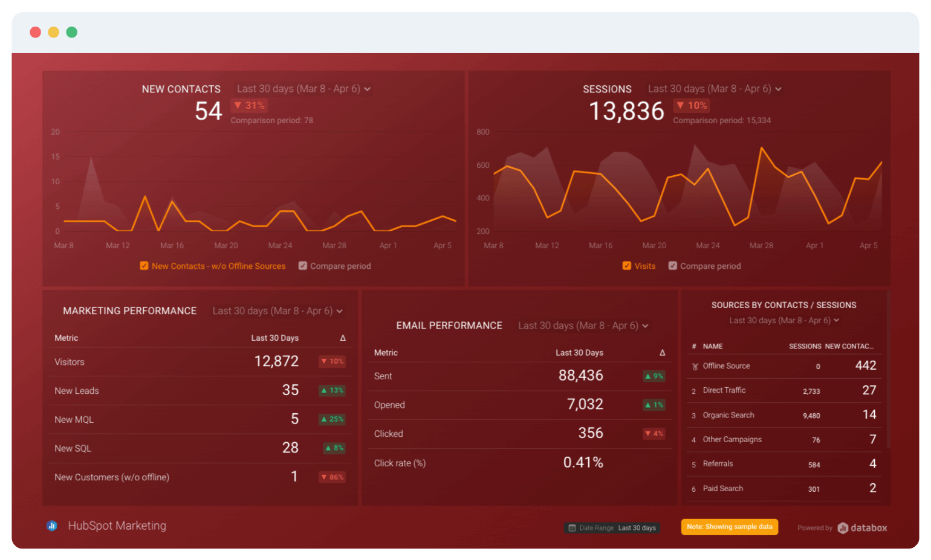The width and height of the screenshot is (931, 560).
Task: Click the red 86% badge for New Customers
Action: coord(332,477)
